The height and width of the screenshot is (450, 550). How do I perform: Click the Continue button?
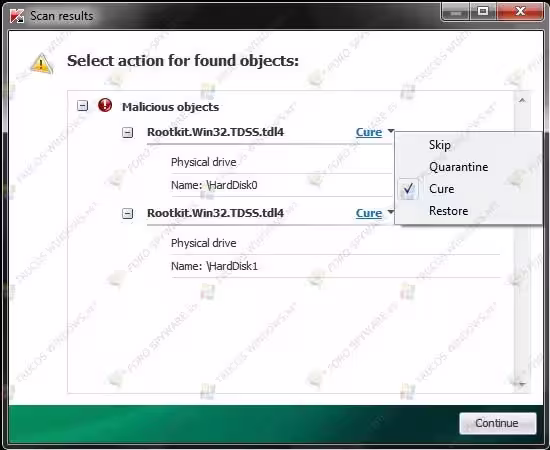(497, 423)
